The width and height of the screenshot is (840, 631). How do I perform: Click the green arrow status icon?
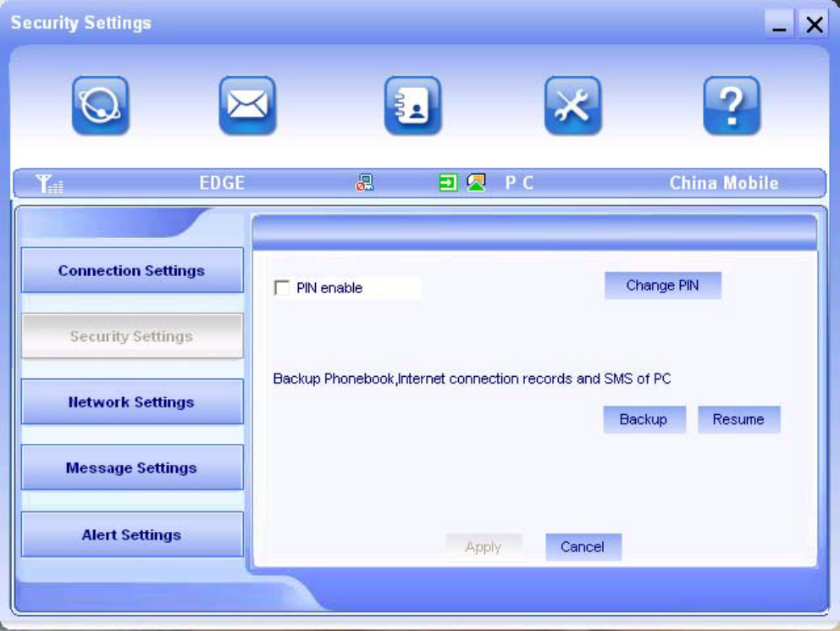448,183
